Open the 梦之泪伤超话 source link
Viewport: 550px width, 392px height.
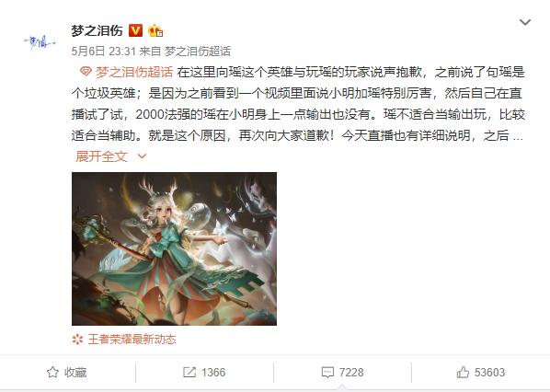[198, 52]
